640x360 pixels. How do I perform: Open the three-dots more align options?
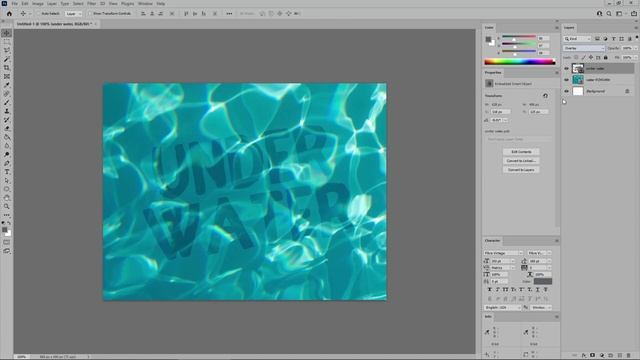[x=229, y=13]
